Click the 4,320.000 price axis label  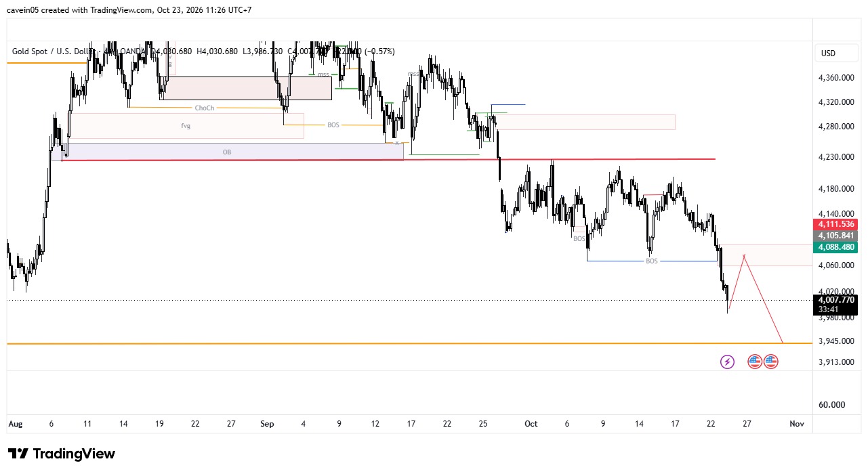(x=835, y=102)
